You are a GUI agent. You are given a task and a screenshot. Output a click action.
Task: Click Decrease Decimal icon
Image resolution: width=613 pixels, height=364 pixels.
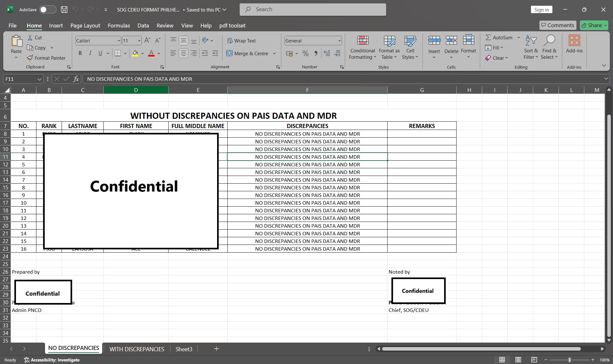point(337,53)
